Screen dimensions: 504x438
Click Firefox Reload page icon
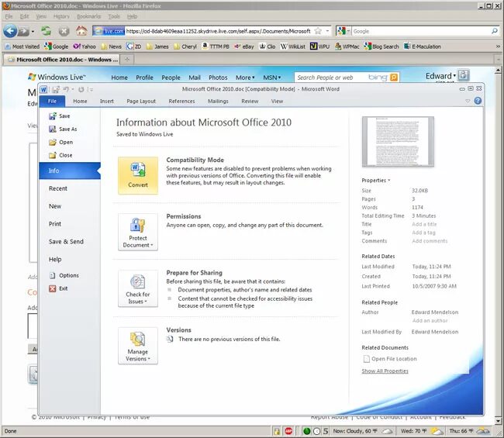[x=47, y=31]
